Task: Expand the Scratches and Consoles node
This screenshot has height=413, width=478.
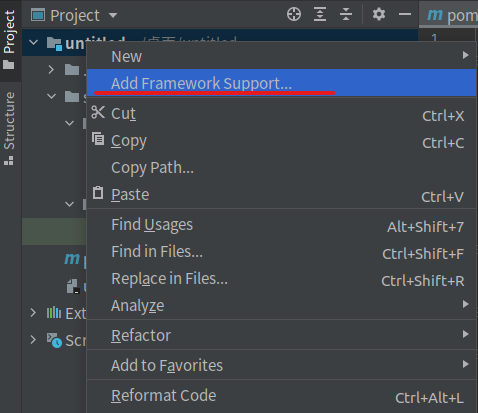Action: [x=33, y=340]
